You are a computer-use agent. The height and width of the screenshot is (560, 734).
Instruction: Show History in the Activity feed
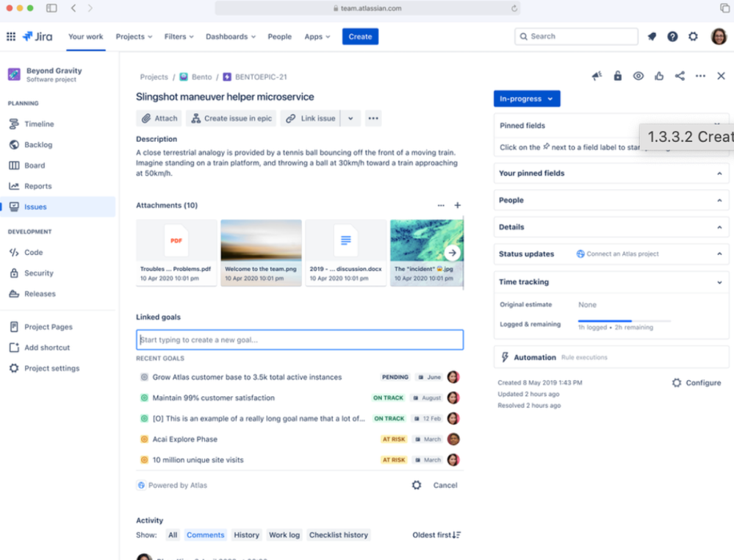246,534
